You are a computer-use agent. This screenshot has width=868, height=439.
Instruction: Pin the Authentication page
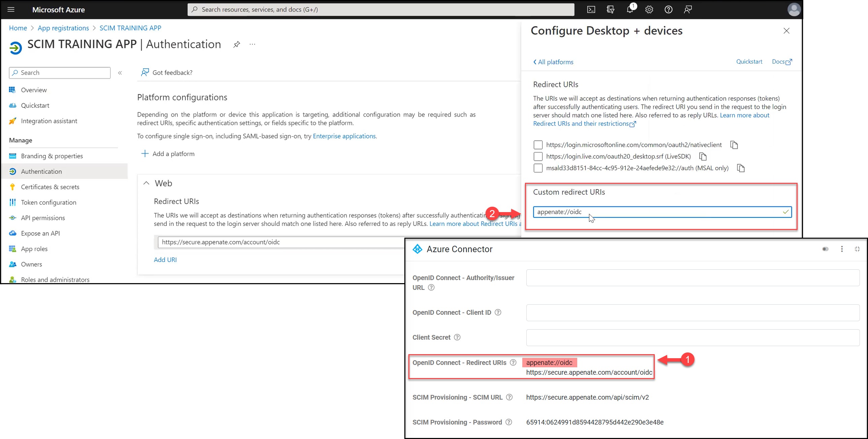pos(237,44)
